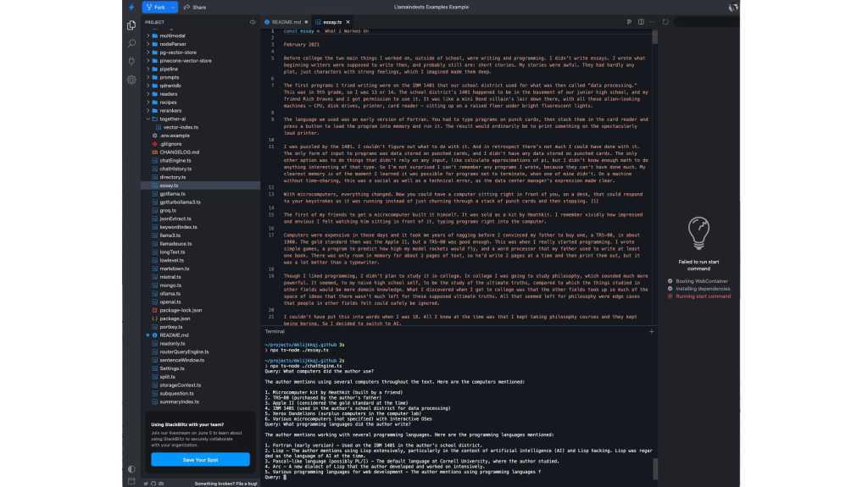The image size is (868, 487).
Task: Click the user avatar in top-right corner
Action: 732,7
